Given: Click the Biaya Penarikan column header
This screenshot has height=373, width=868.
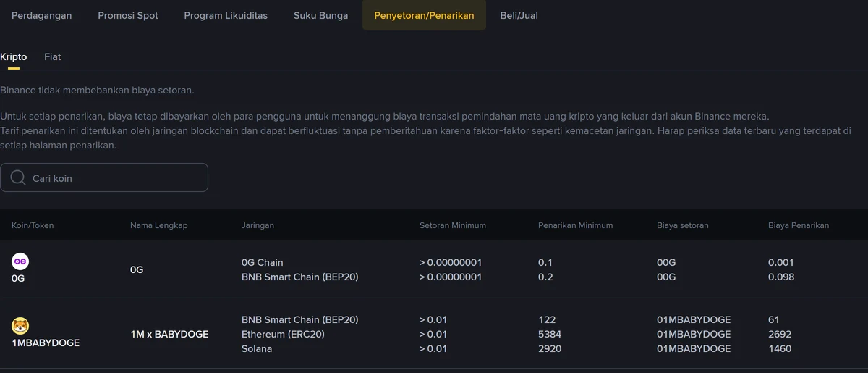Looking at the screenshot, I should [x=799, y=225].
